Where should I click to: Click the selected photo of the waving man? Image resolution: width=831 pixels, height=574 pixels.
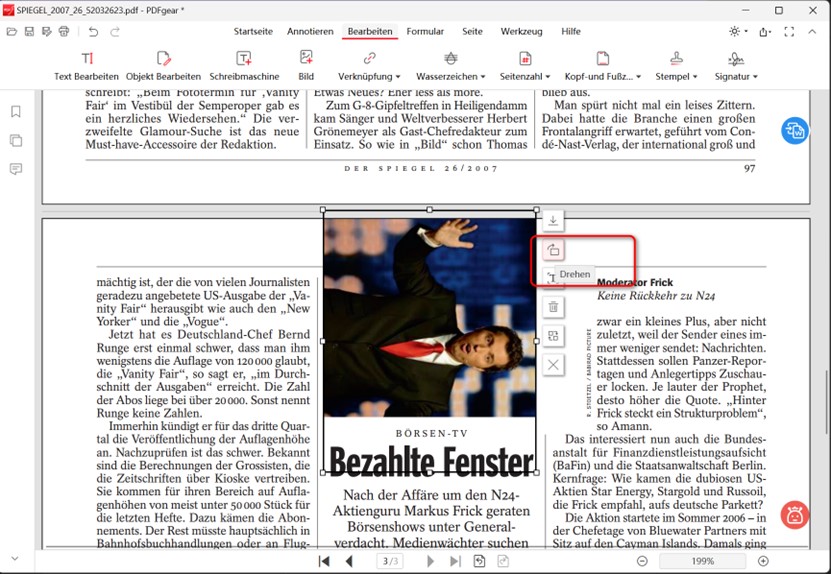pyautogui.click(x=429, y=318)
